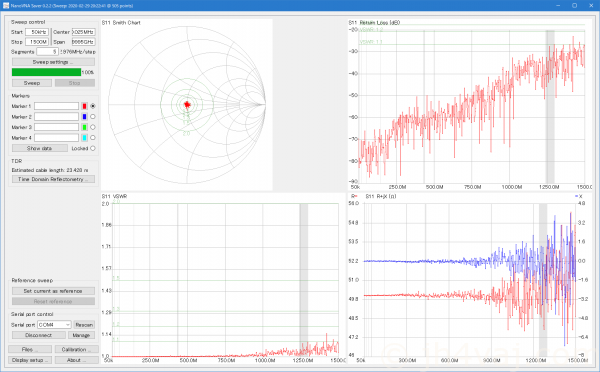
Task: Click the Start frequency input field
Action: 37,32
